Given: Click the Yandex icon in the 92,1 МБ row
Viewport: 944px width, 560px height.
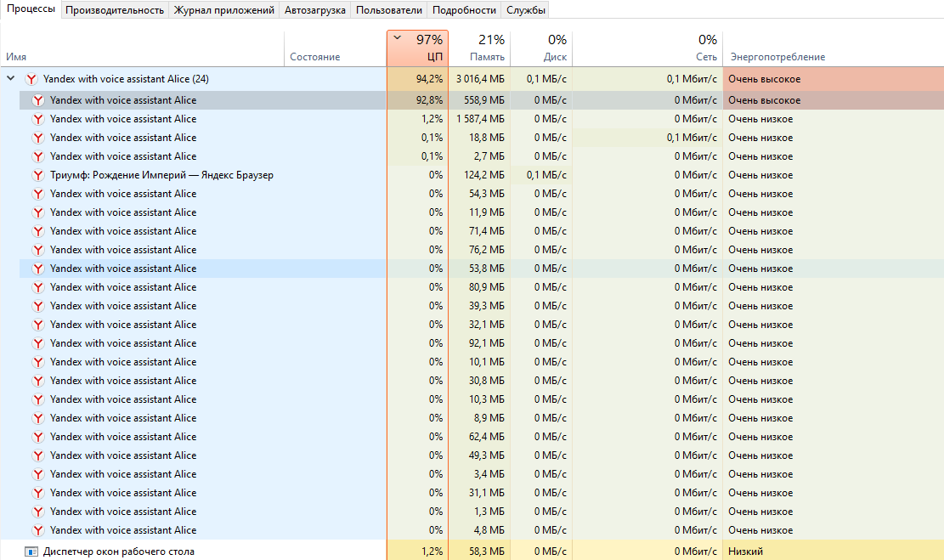Looking at the screenshot, I should point(38,343).
